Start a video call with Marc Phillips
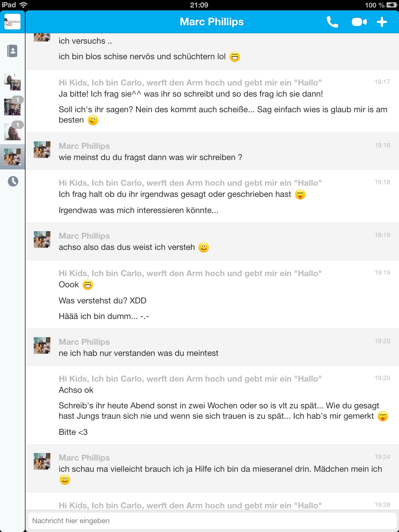 (x=359, y=22)
